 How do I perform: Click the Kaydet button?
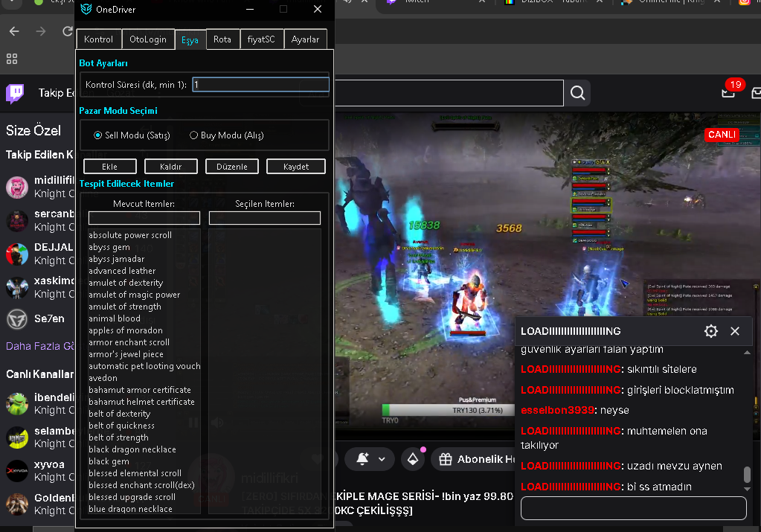pos(296,167)
